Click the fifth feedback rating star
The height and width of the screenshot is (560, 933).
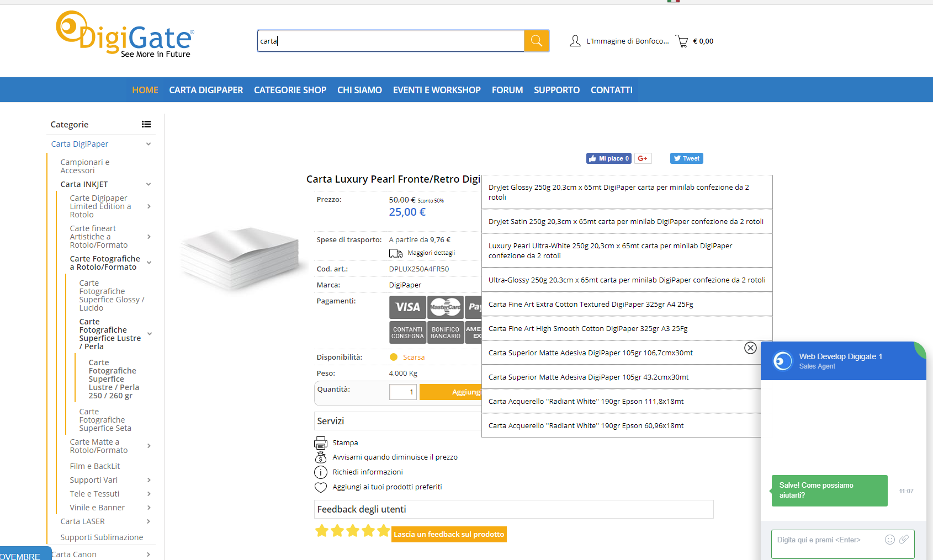pos(384,531)
